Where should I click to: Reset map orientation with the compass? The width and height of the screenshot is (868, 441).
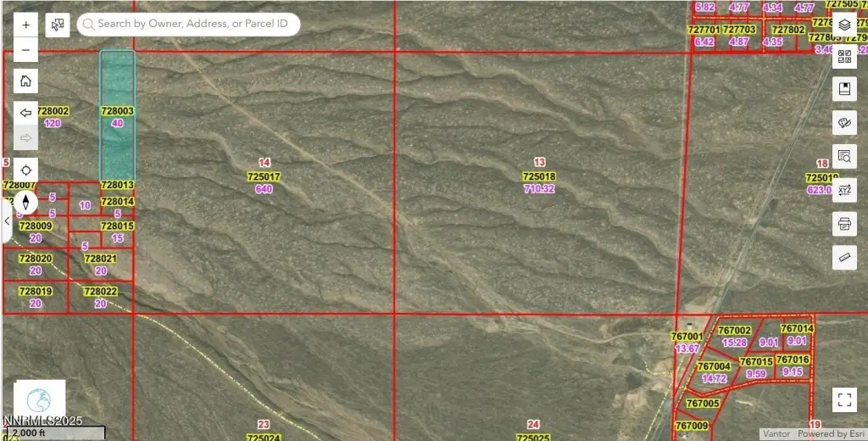tap(26, 203)
